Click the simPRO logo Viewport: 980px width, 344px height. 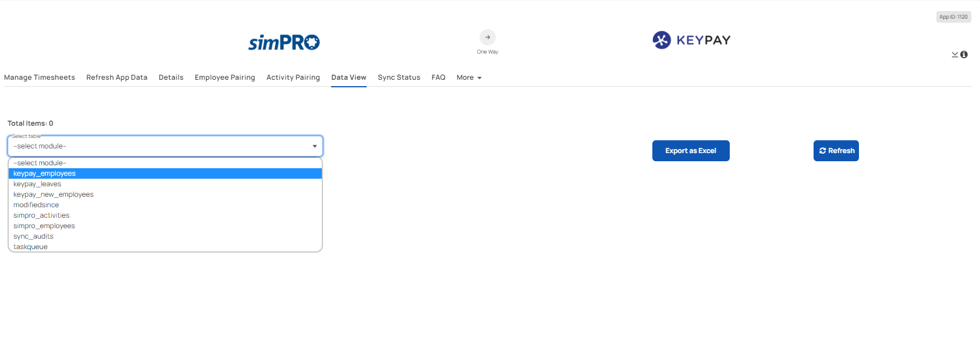pos(284,42)
